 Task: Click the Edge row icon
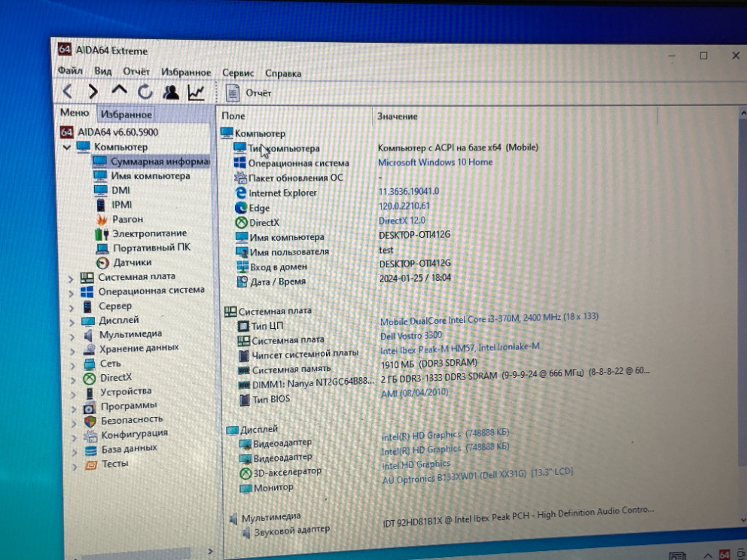coord(241,208)
